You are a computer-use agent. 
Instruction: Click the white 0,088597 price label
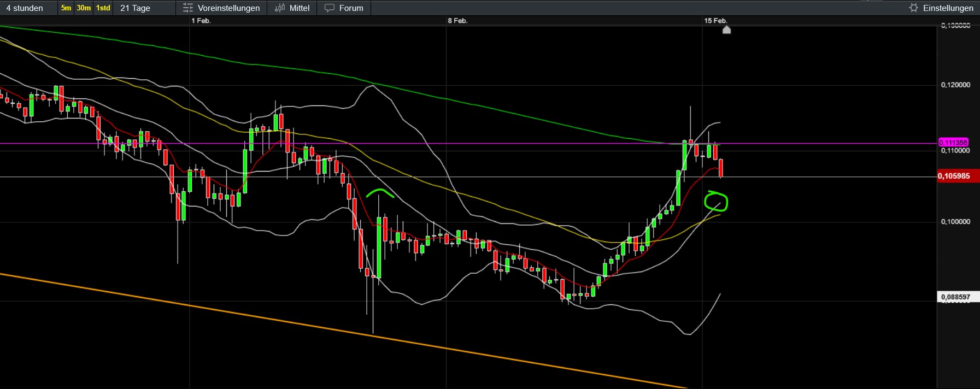point(955,297)
